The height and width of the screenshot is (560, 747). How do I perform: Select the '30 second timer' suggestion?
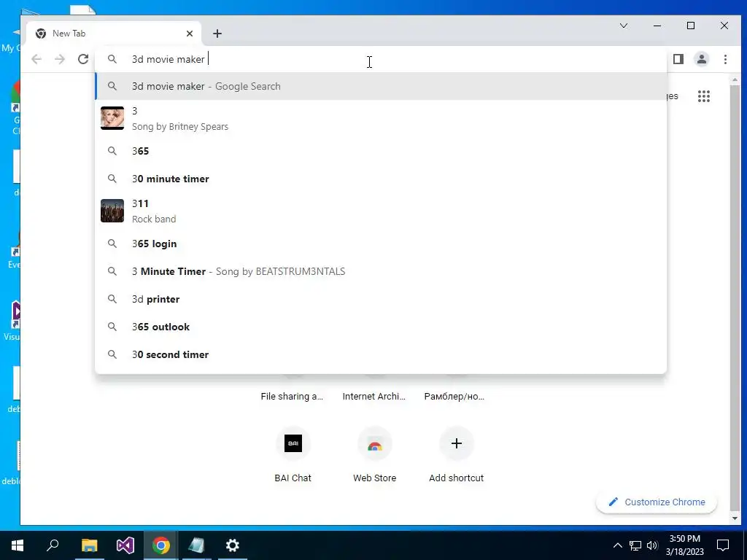(381, 354)
